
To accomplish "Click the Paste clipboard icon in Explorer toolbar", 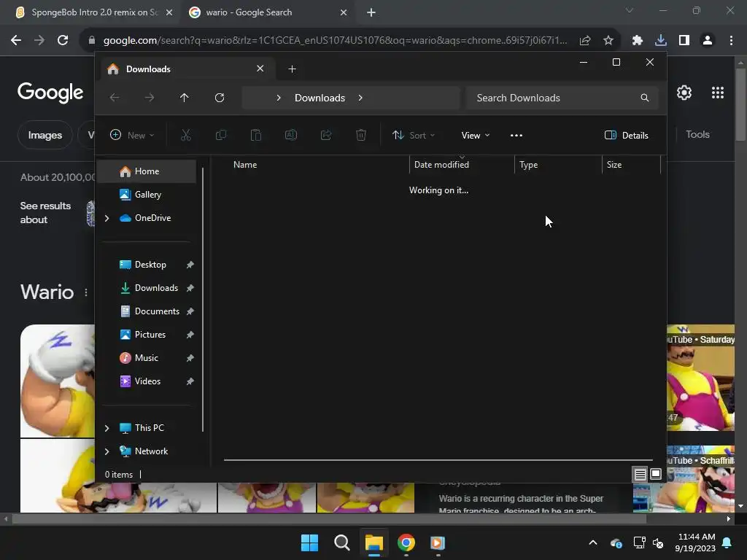I will [256, 135].
